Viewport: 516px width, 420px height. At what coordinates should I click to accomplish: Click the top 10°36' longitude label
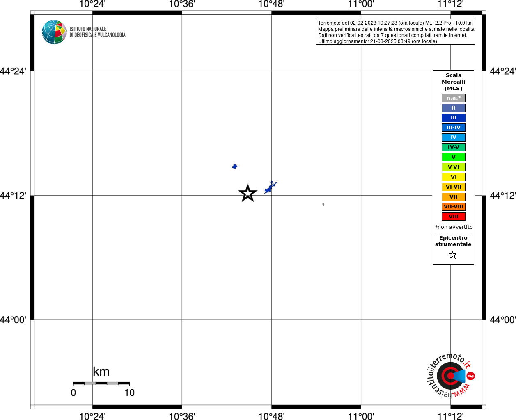tap(182, 4)
